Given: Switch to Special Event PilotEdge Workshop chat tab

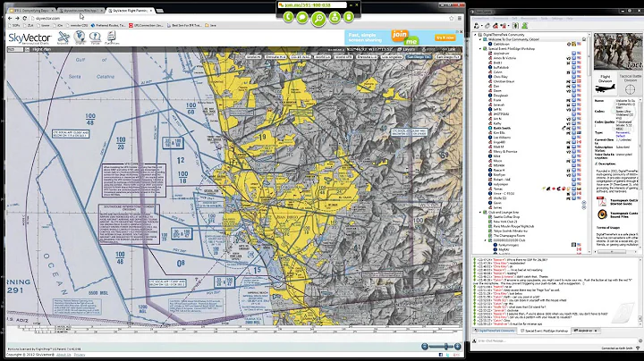Looking at the screenshot, I should click(544, 331).
